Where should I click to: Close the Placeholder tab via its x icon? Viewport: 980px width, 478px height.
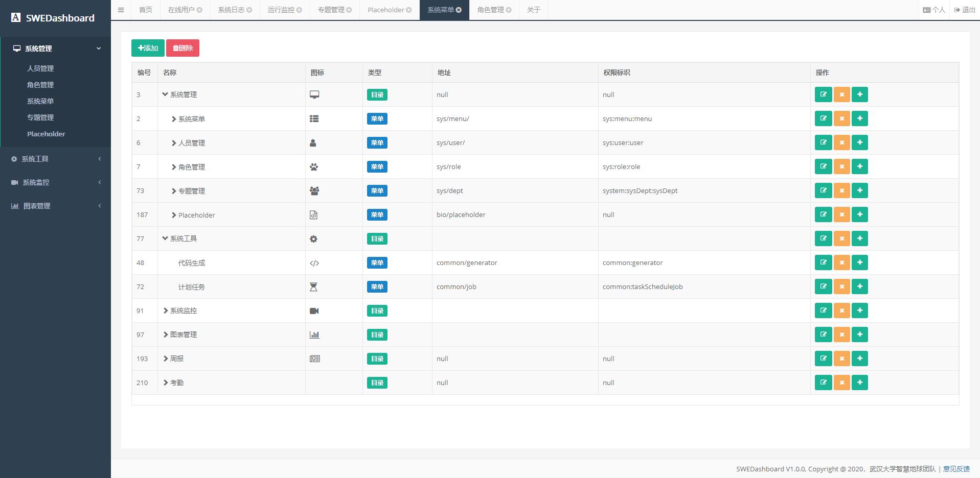coord(408,10)
